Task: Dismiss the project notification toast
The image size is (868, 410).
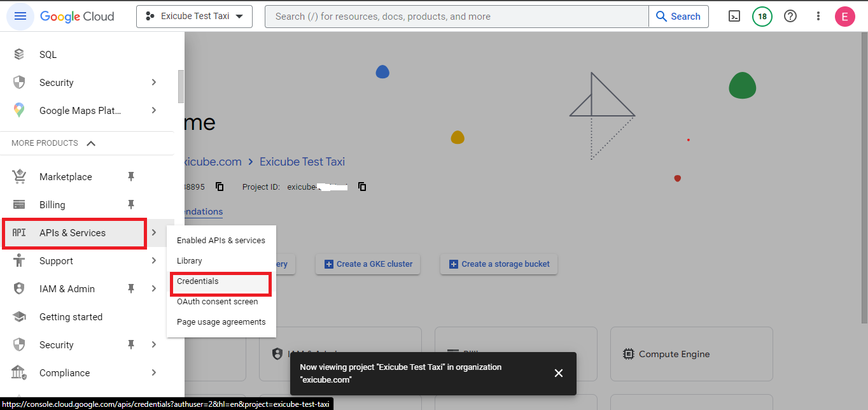Action: click(558, 373)
